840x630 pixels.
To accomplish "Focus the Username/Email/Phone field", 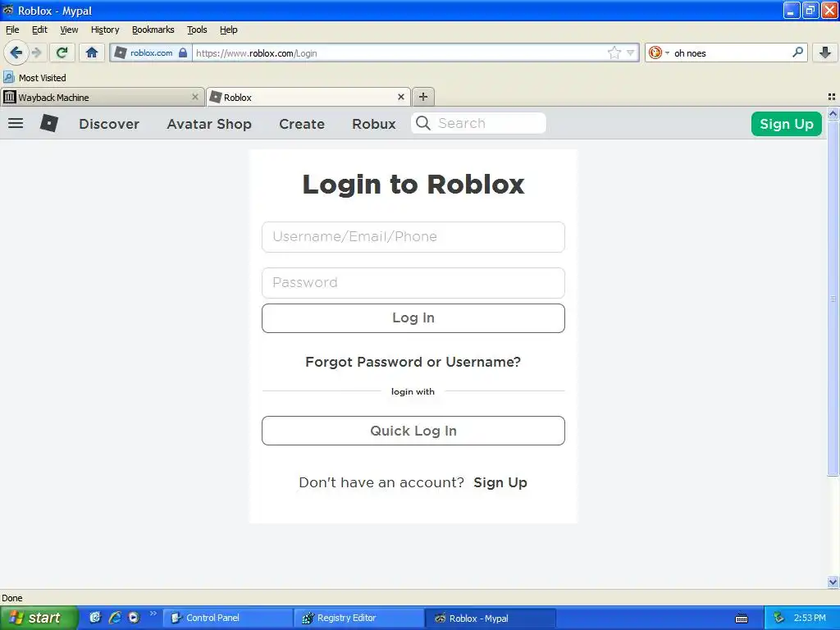I will [x=413, y=237].
